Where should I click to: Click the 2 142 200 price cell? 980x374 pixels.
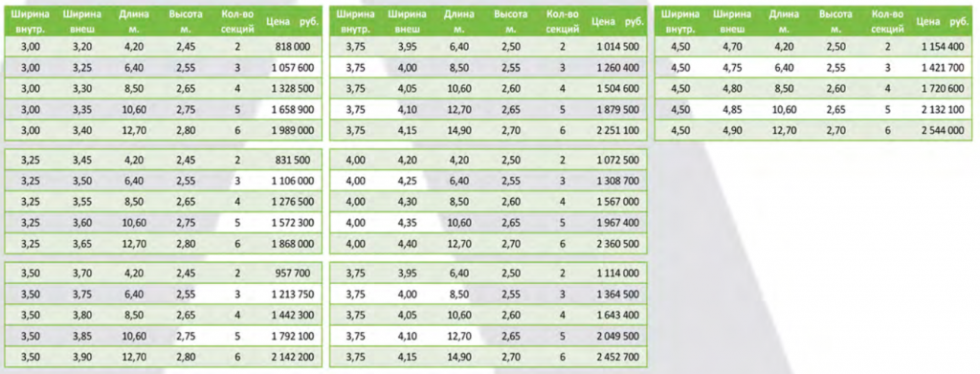(293, 358)
